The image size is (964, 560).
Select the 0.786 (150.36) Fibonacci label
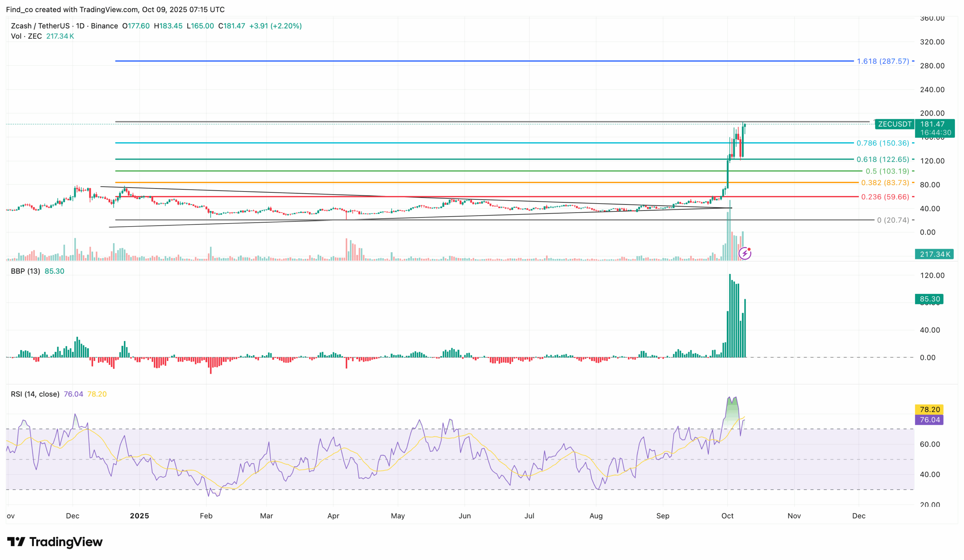point(883,143)
